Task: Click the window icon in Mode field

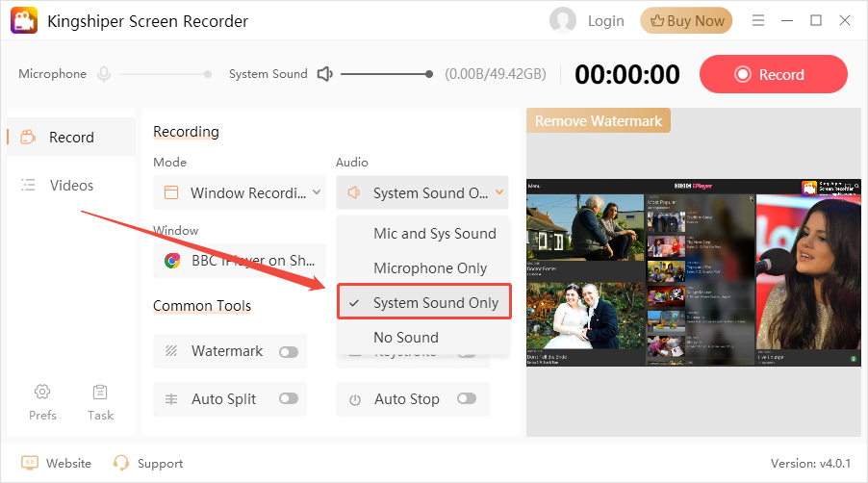Action: (x=171, y=192)
